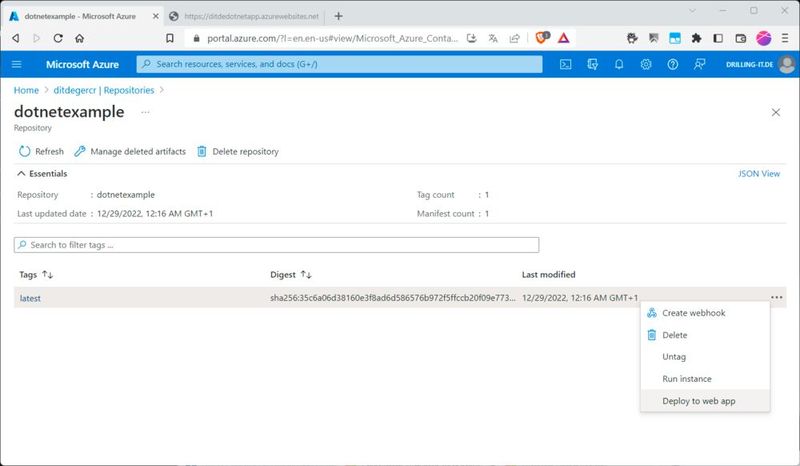Click the install app icon in address bar
This screenshot has width=800, height=466.
[471, 38]
